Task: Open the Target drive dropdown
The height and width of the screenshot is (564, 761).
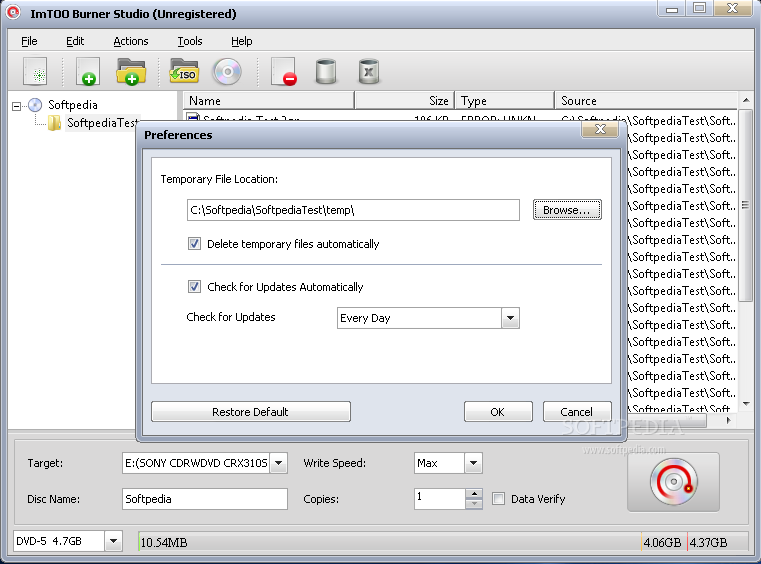Action: click(279, 463)
